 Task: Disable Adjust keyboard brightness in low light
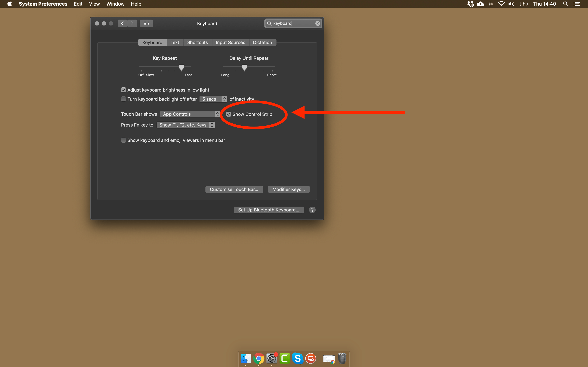123,89
